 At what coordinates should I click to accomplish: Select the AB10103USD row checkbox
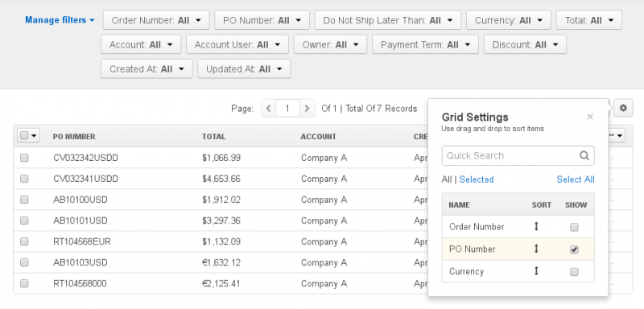(x=24, y=262)
